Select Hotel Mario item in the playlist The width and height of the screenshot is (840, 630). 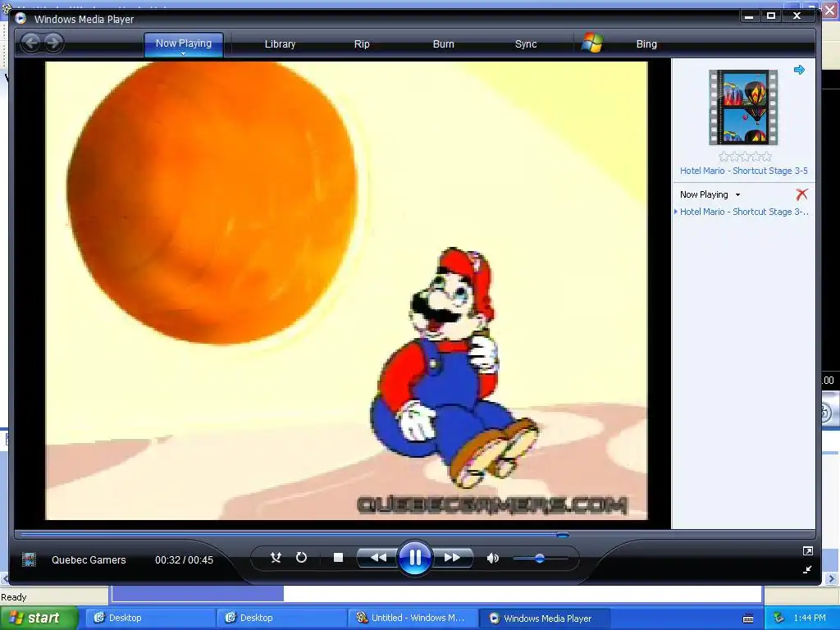[x=743, y=212]
